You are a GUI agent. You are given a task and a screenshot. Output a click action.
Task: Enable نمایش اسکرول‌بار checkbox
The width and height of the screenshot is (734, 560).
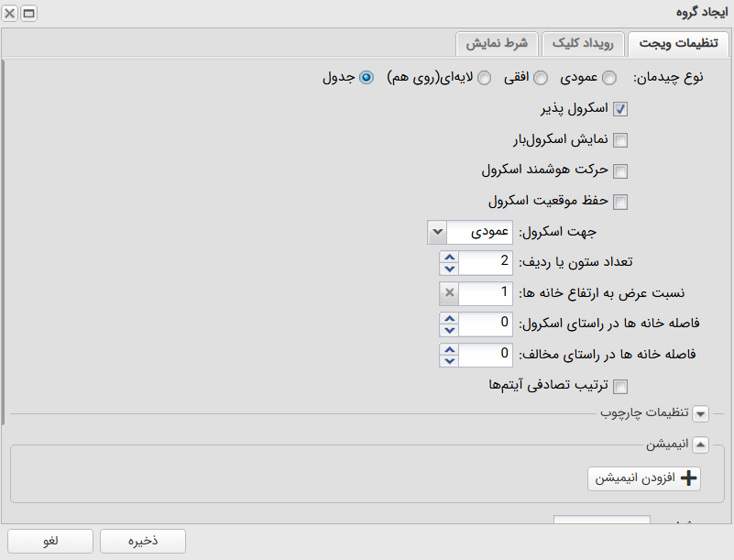[x=620, y=140]
